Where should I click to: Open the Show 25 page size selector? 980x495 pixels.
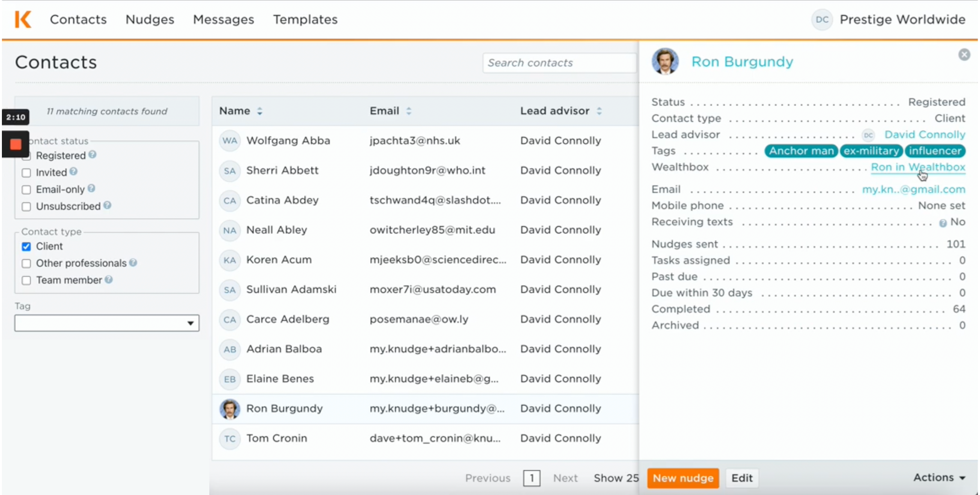coord(616,478)
